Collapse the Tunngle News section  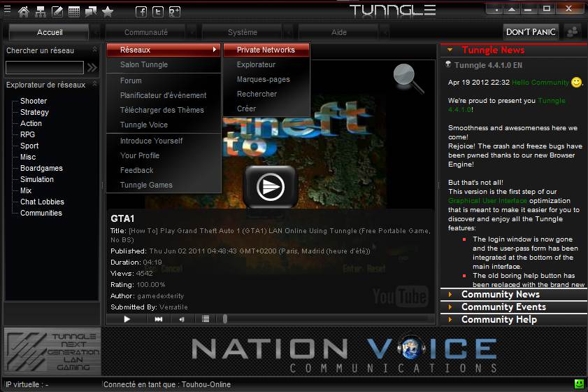click(450, 50)
